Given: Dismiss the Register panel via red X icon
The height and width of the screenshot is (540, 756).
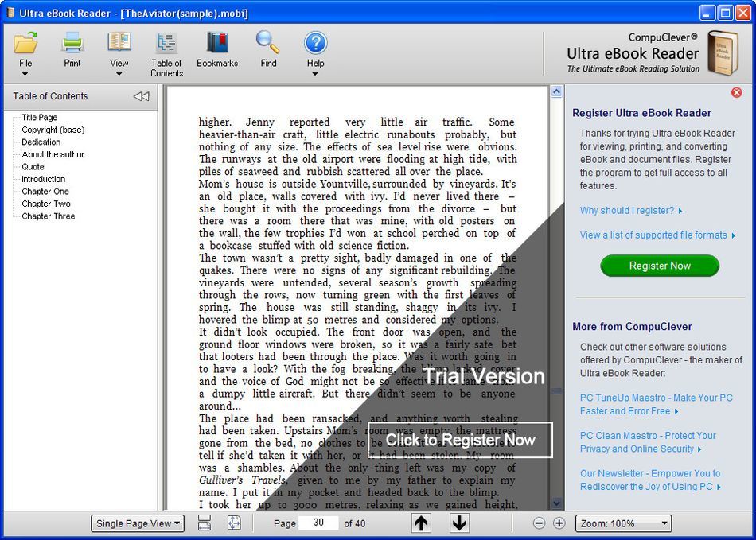Looking at the screenshot, I should 737,92.
